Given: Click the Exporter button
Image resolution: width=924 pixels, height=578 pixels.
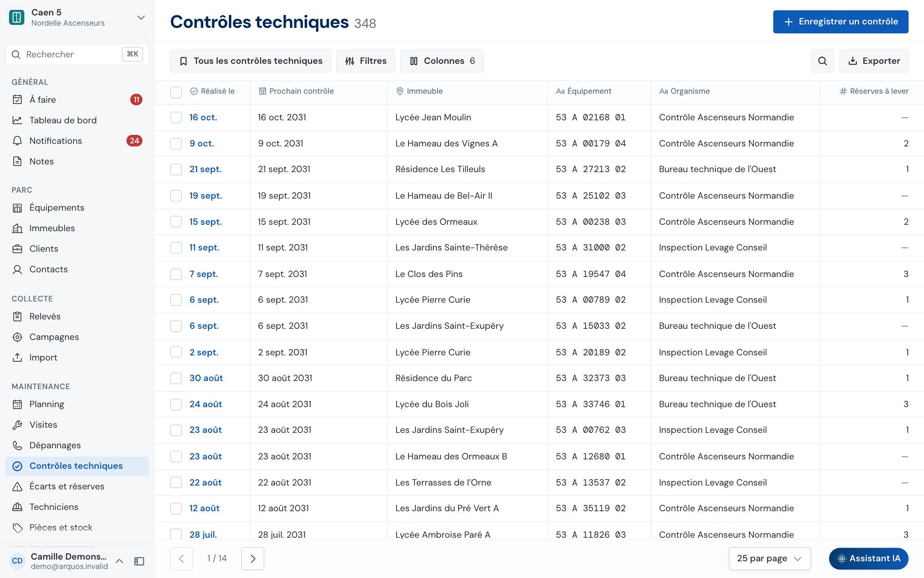Looking at the screenshot, I should point(874,61).
